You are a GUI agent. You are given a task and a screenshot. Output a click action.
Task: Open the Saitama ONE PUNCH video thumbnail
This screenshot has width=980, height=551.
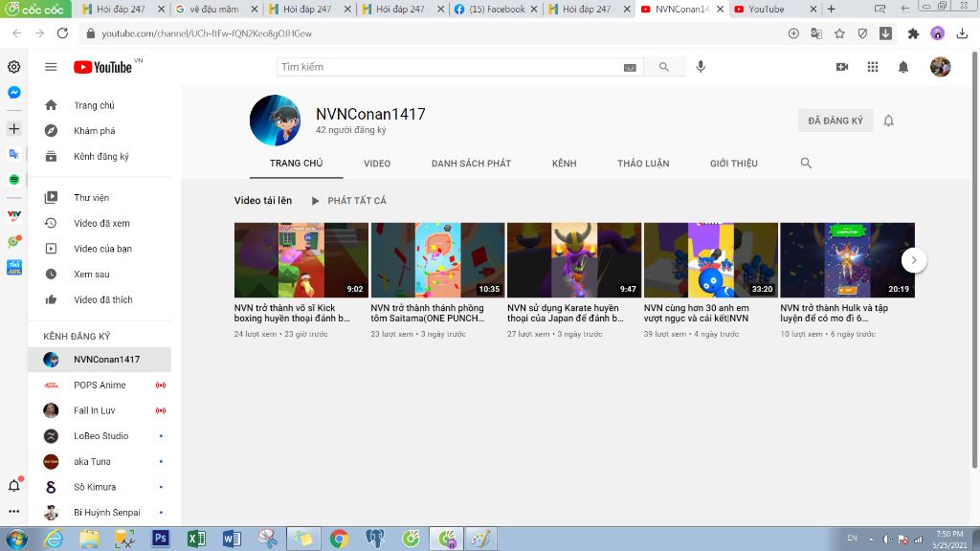437,260
